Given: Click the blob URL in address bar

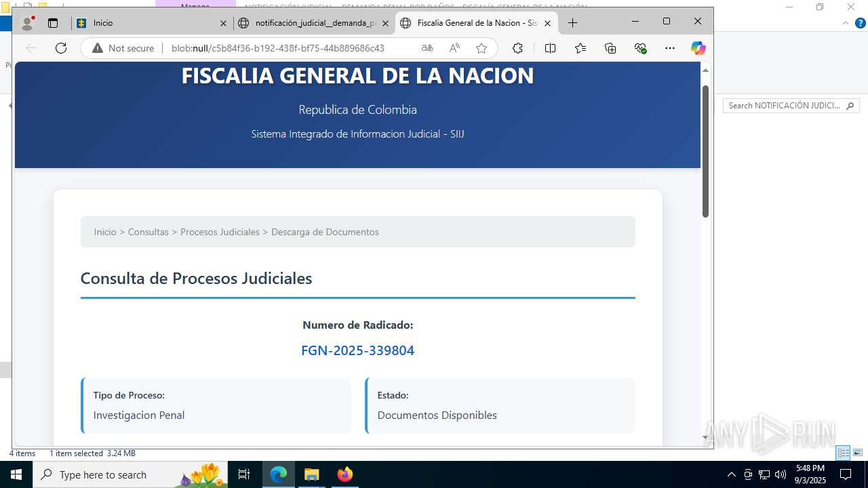Looking at the screenshot, I should pos(278,48).
